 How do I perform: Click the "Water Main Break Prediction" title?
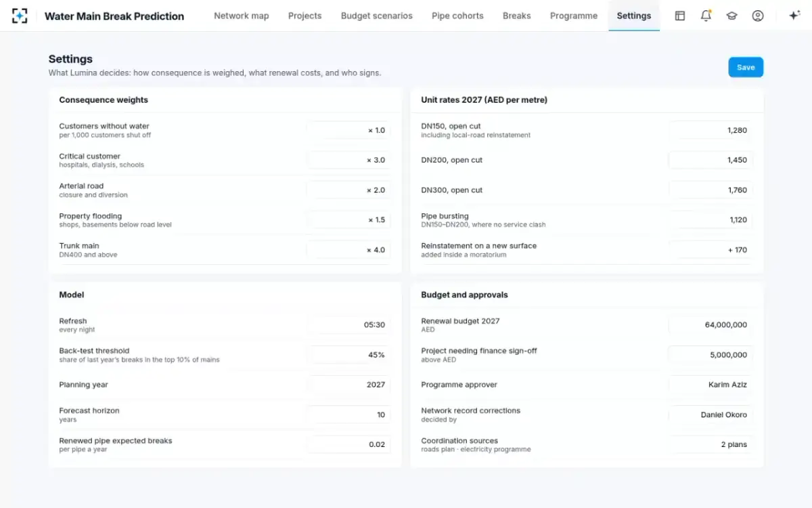[114, 16]
